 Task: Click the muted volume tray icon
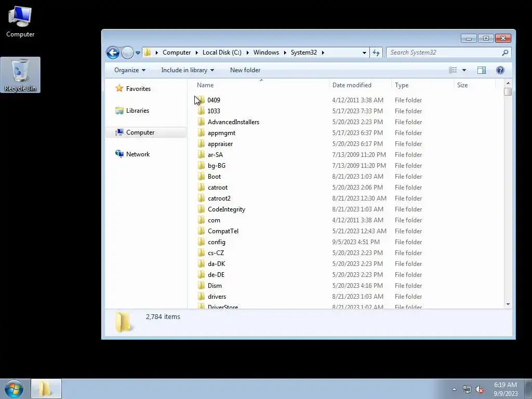point(480,390)
